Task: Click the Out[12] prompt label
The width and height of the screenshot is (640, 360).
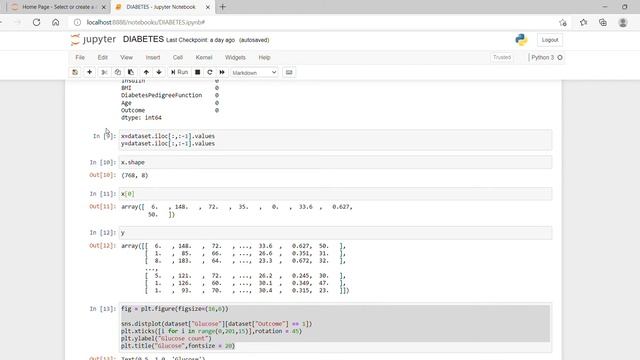Action: coord(103,246)
